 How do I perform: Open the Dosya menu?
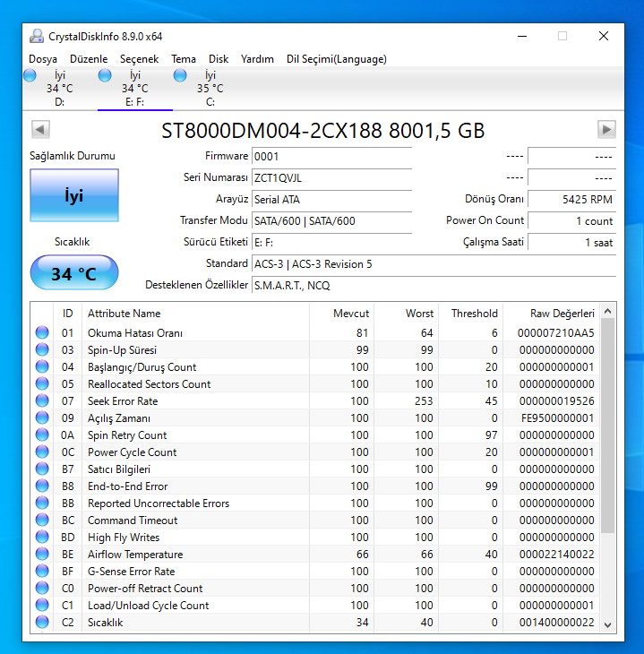click(x=42, y=59)
